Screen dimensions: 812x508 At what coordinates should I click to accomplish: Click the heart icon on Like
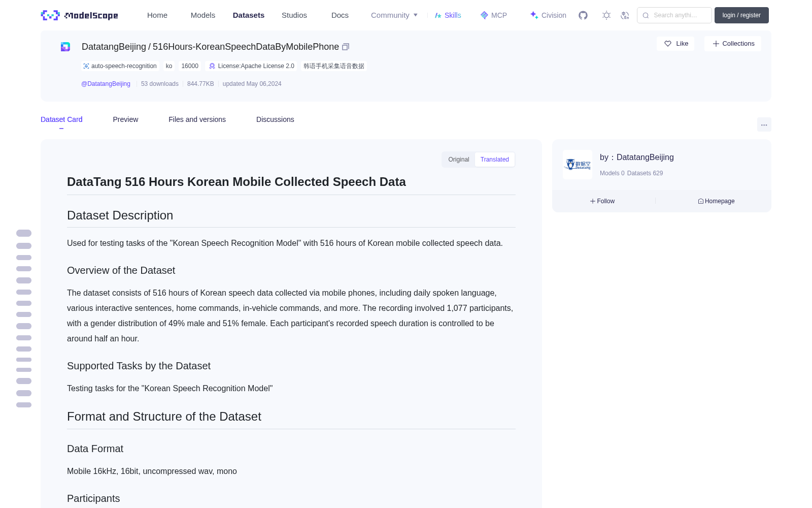[668, 44]
